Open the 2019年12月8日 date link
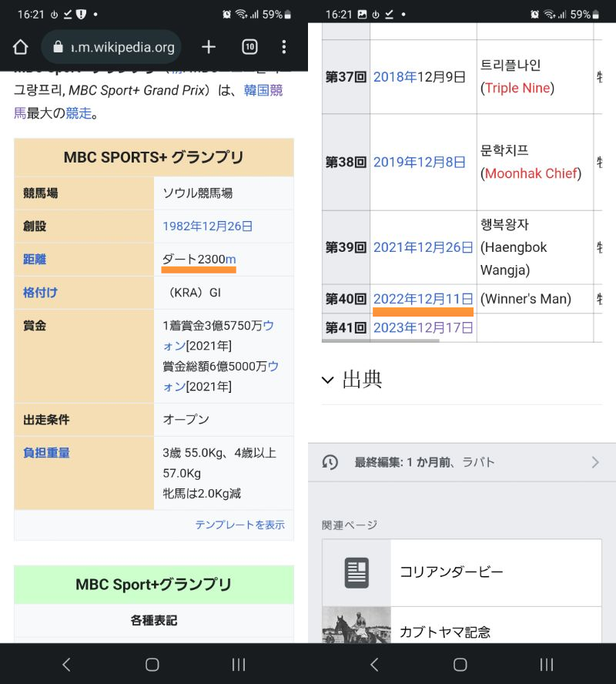The width and height of the screenshot is (616, 684). tap(420, 163)
